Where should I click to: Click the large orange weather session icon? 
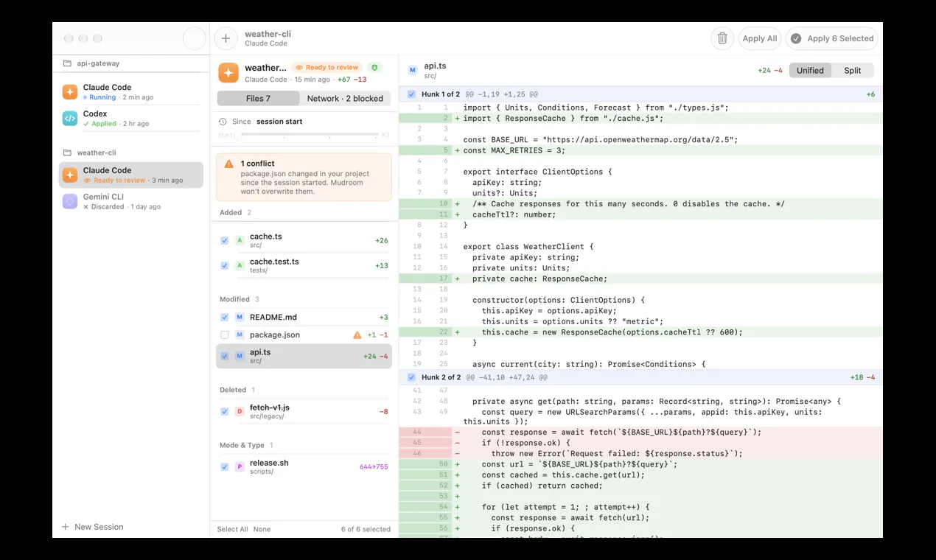tap(228, 72)
